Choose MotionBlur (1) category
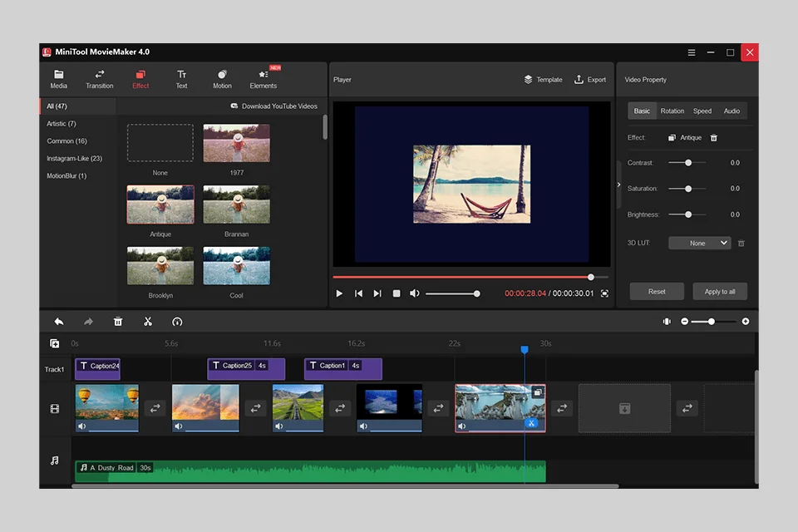 (x=66, y=175)
